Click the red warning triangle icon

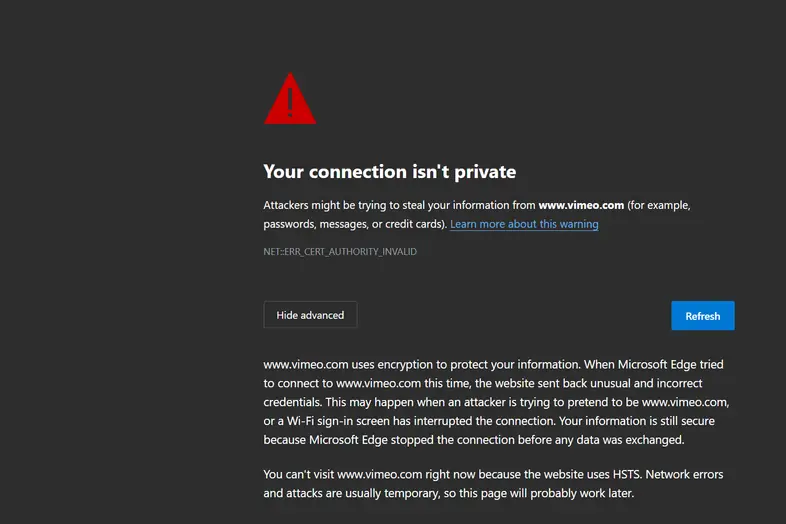point(290,99)
